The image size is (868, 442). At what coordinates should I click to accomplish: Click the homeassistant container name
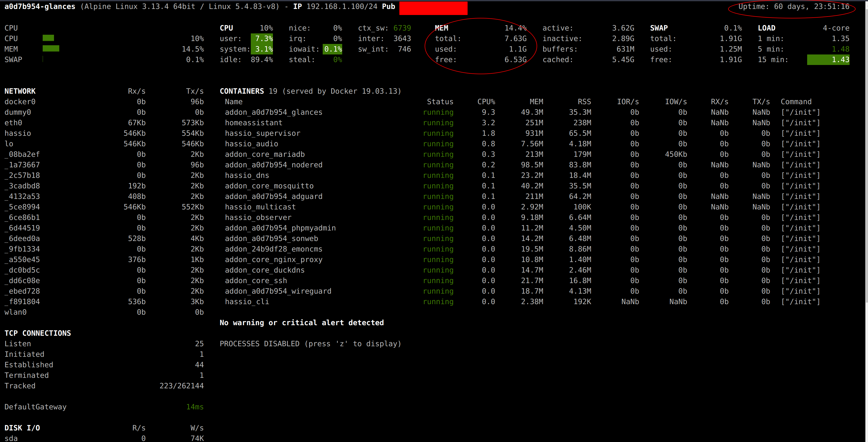point(253,123)
